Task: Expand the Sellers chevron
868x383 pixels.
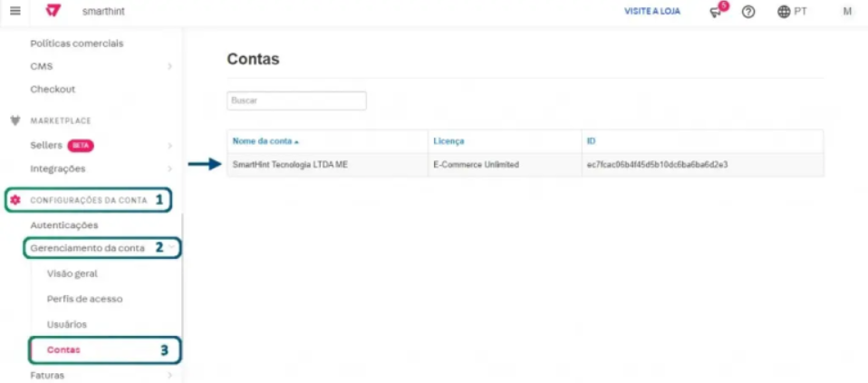Action: coord(170,146)
